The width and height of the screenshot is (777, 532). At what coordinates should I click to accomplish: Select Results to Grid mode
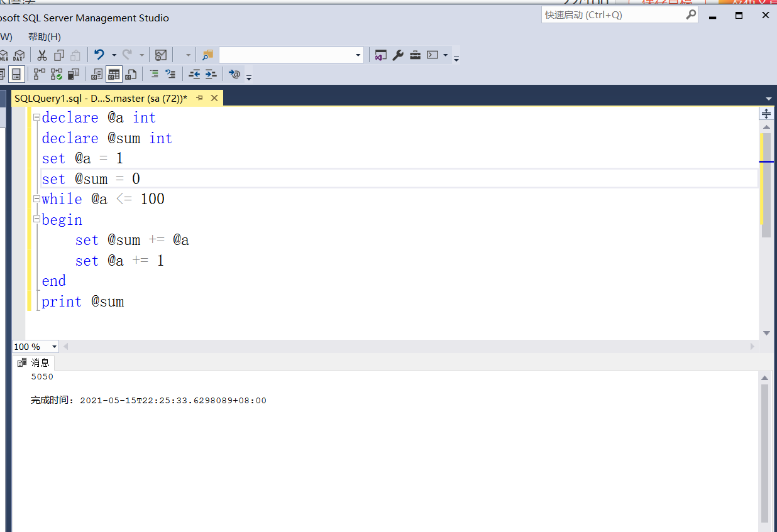click(x=113, y=74)
